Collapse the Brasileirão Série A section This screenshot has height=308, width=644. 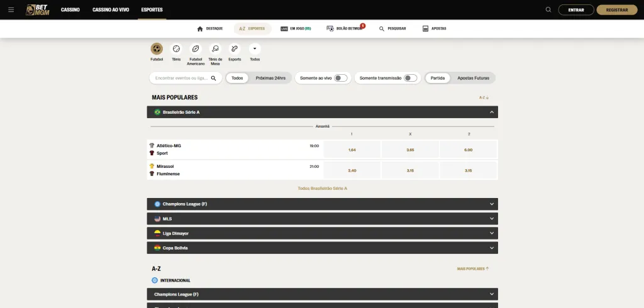[492, 112]
